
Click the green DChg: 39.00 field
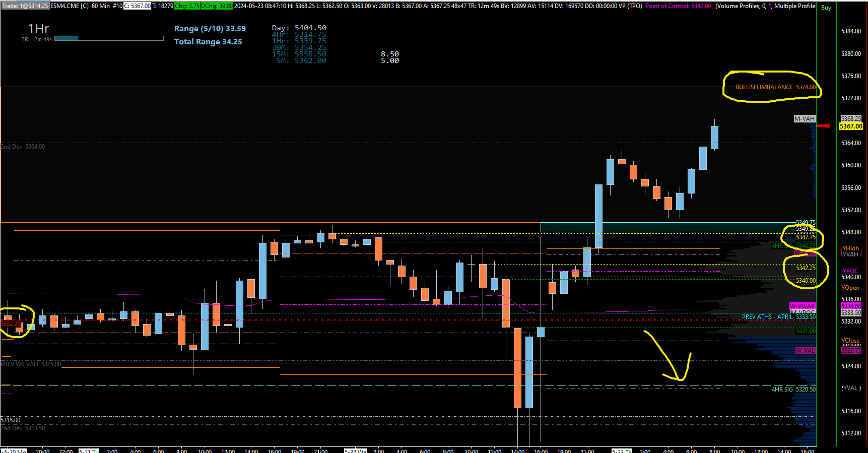217,6
